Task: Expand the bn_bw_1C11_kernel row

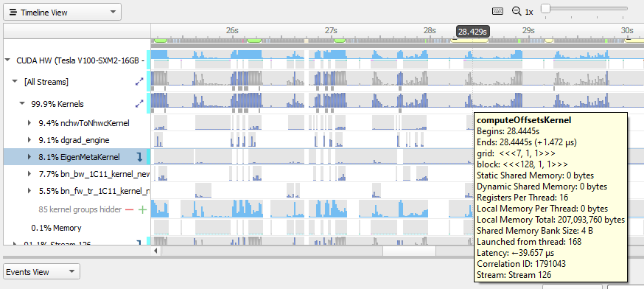Action: [x=29, y=174]
